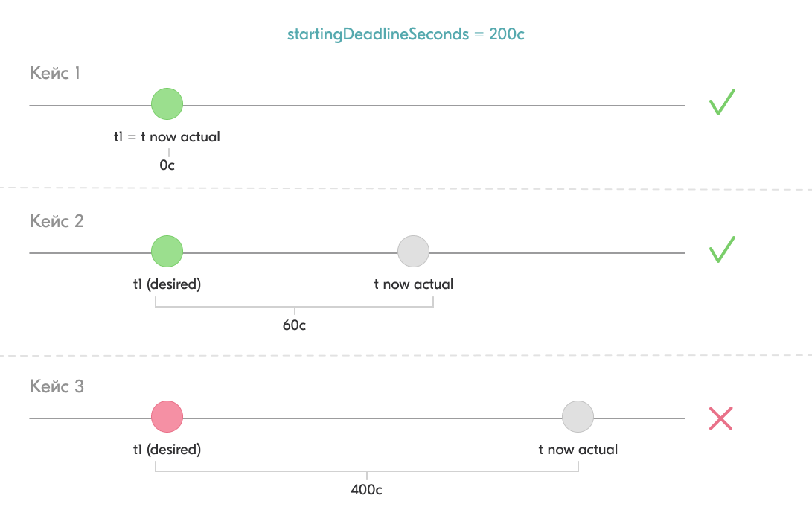This screenshot has width=812, height=516.
Task: Click "t now actual" text in Кейс 3
Action: [x=578, y=449]
